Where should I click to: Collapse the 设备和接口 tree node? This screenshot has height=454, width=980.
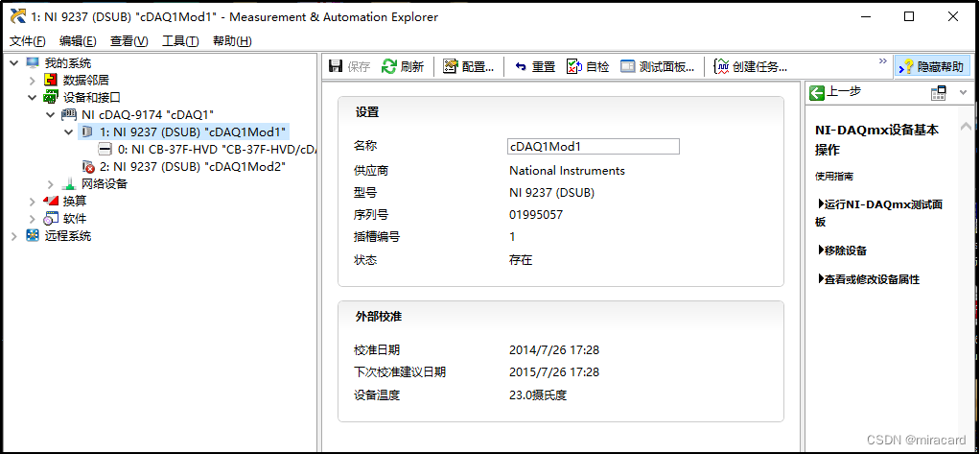[33, 98]
